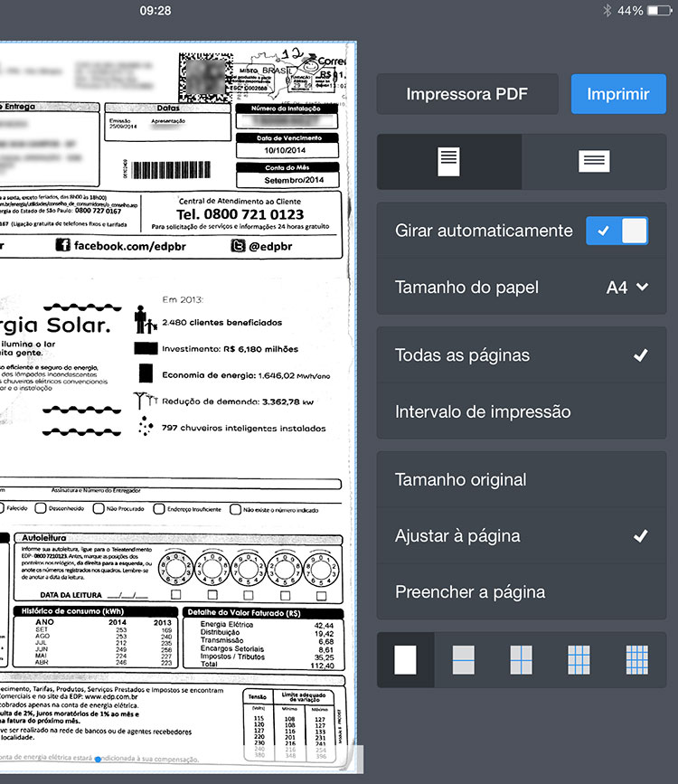Open the Impressora PDF printer selector
Viewport: 678px width, 784px height.
coord(467,94)
